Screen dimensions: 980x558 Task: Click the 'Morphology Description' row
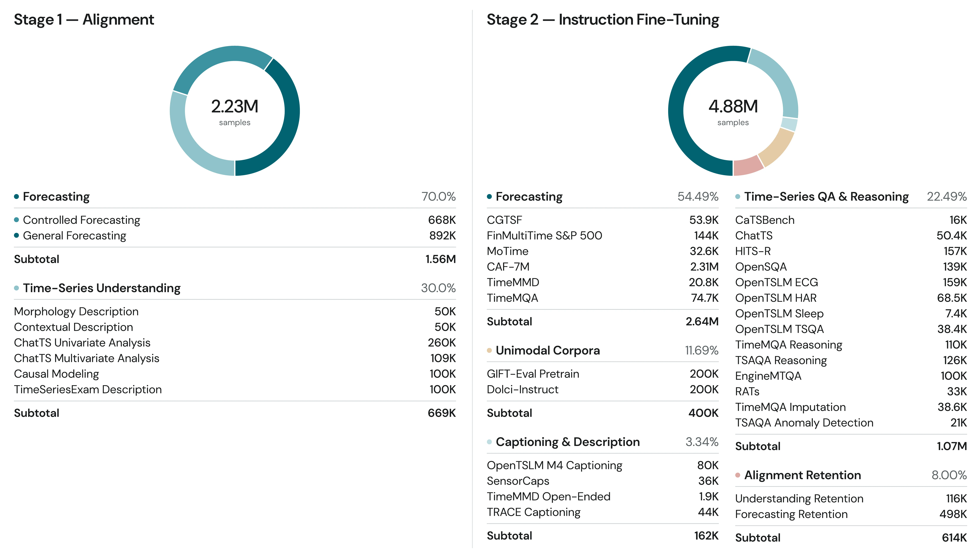click(x=235, y=312)
